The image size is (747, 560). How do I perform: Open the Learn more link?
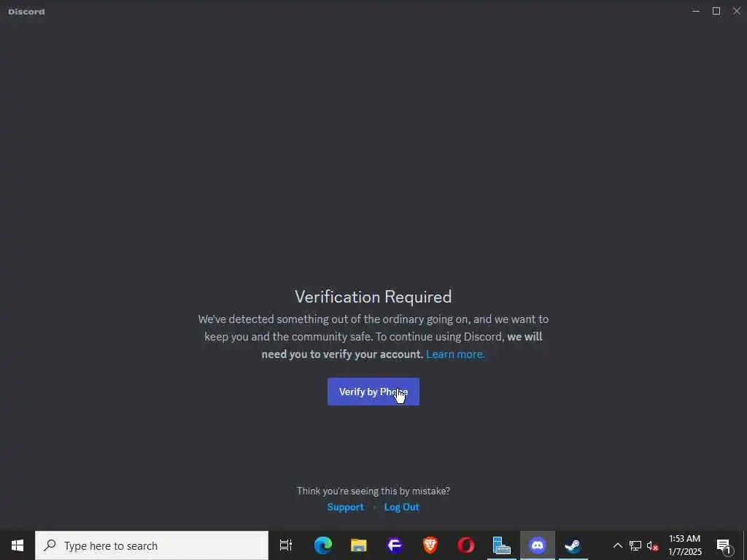click(455, 354)
